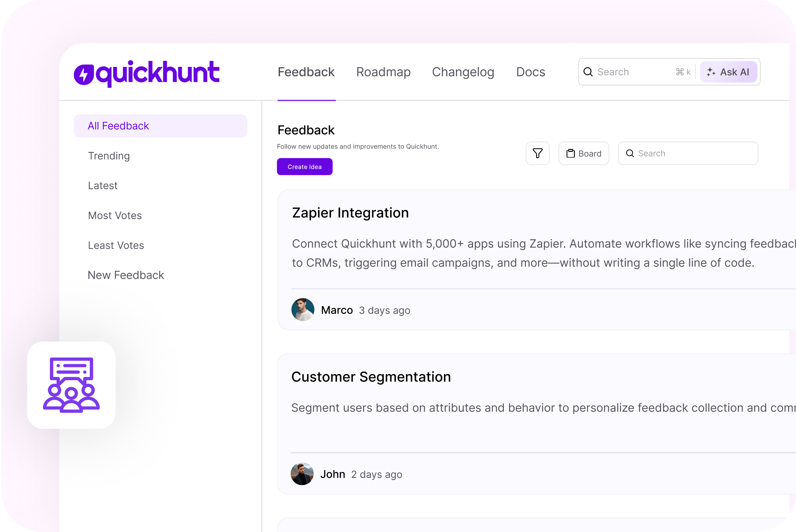Click the Customer Segmentation description text
796x532 pixels.
click(x=544, y=408)
